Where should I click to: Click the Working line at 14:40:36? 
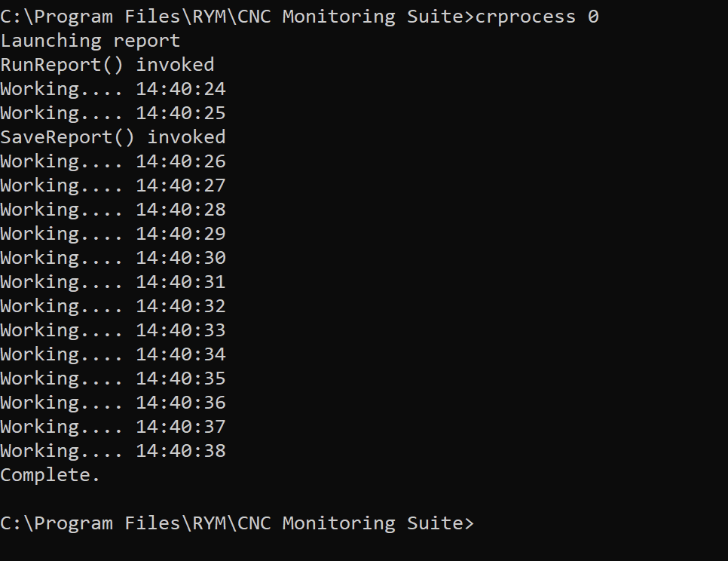coord(113,403)
